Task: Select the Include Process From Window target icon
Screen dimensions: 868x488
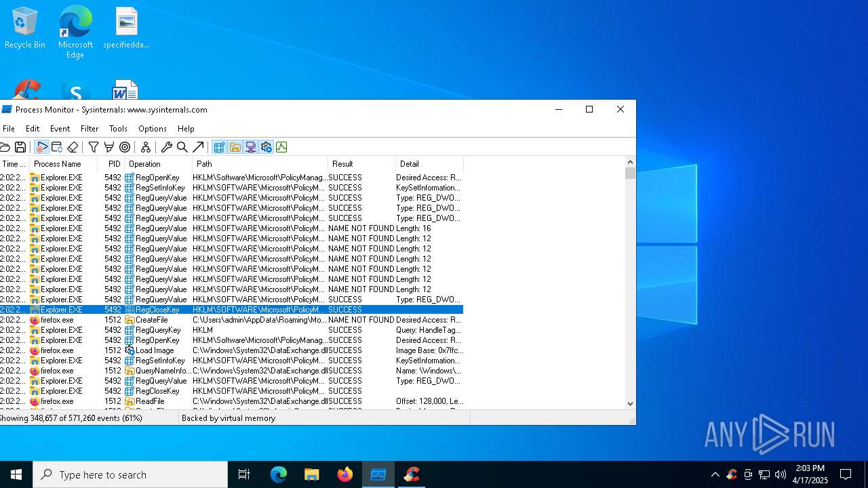Action: coord(125,147)
